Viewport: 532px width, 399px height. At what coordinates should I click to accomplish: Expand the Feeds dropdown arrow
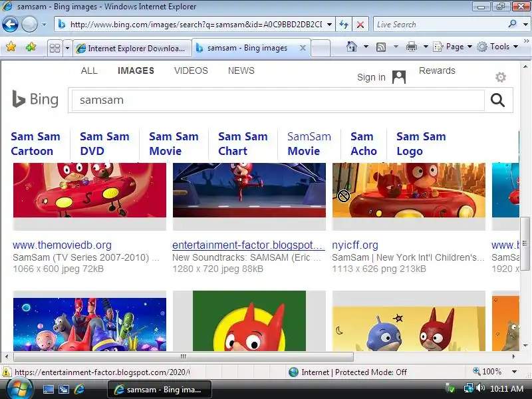click(x=396, y=47)
